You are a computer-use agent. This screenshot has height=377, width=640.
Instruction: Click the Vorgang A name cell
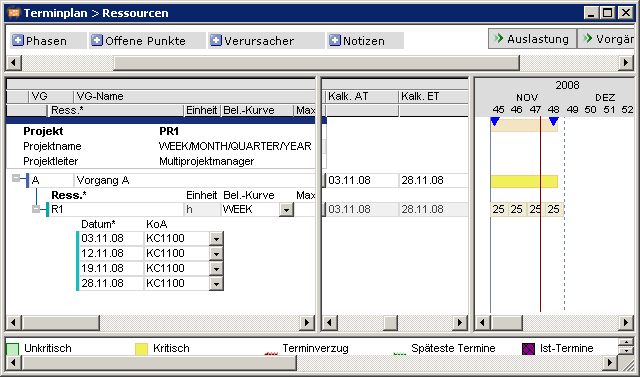coord(194,180)
